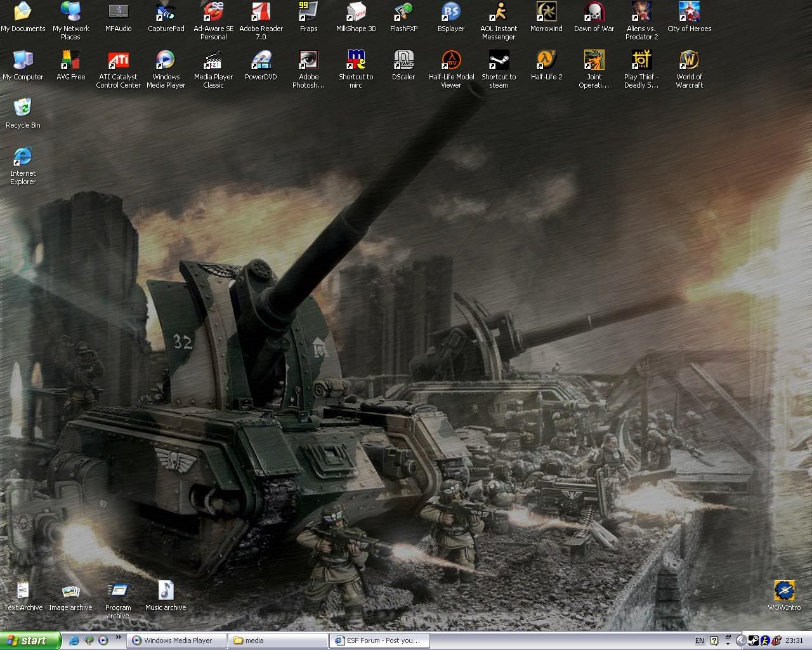Launch Play Thief - Deadly Shadows
The width and height of the screenshot is (812, 650).
tap(641, 69)
